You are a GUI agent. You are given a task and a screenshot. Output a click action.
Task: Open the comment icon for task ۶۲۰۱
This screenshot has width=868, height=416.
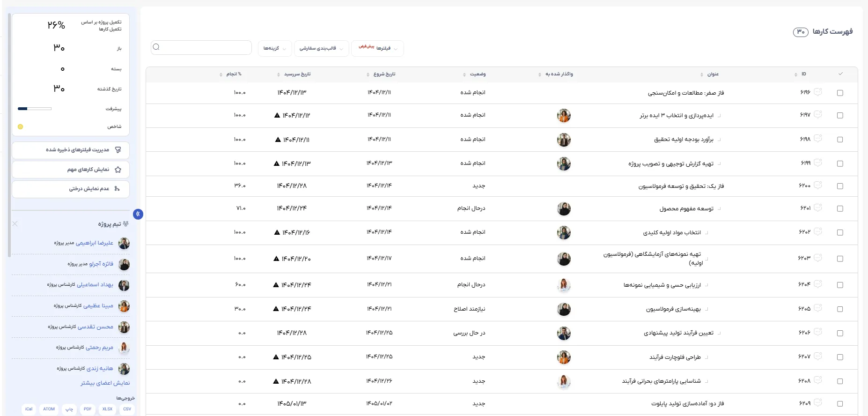tap(818, 208)
